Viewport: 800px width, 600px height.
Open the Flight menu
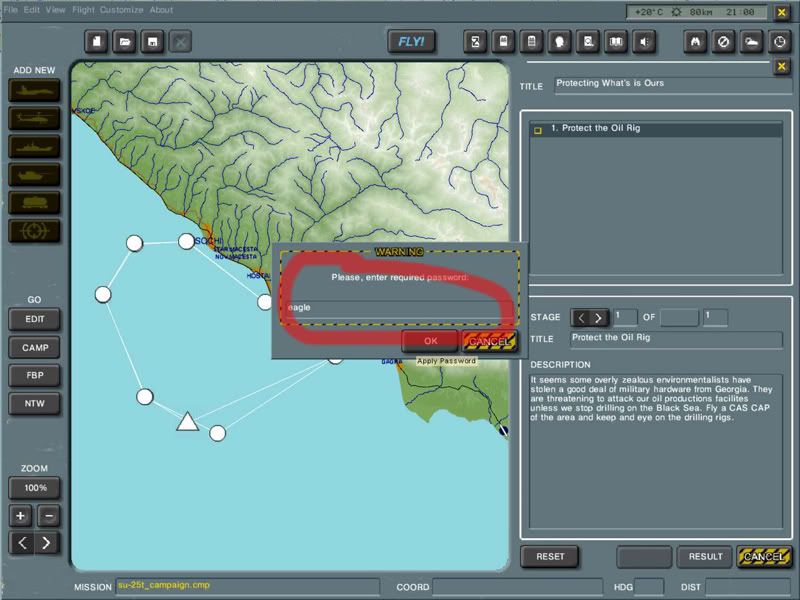pyautogui.click(x=83, y=10)
